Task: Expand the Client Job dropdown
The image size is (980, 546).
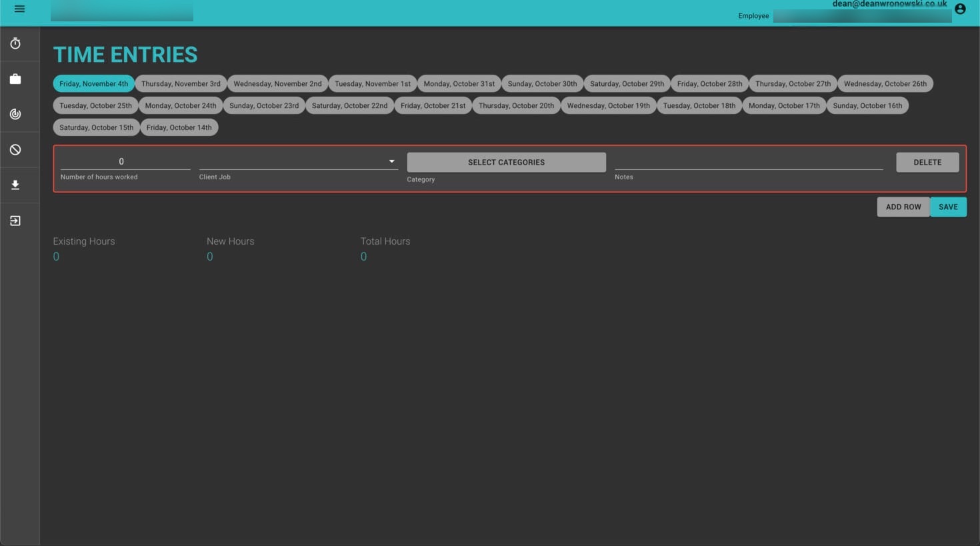Action: tap(297, 161)
